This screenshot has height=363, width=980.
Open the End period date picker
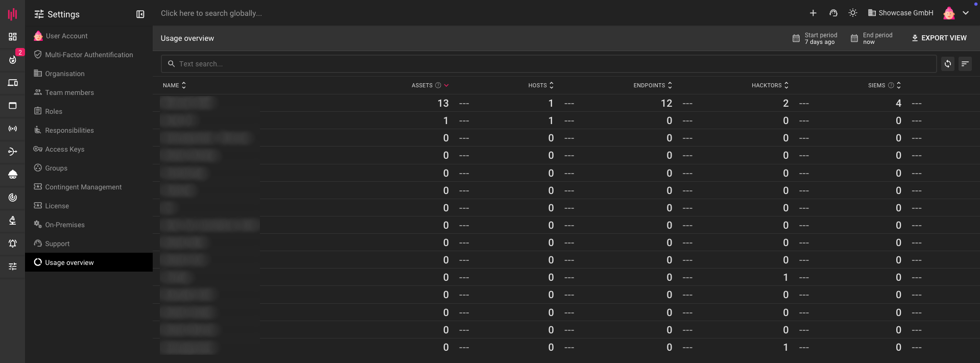[872, 38]
